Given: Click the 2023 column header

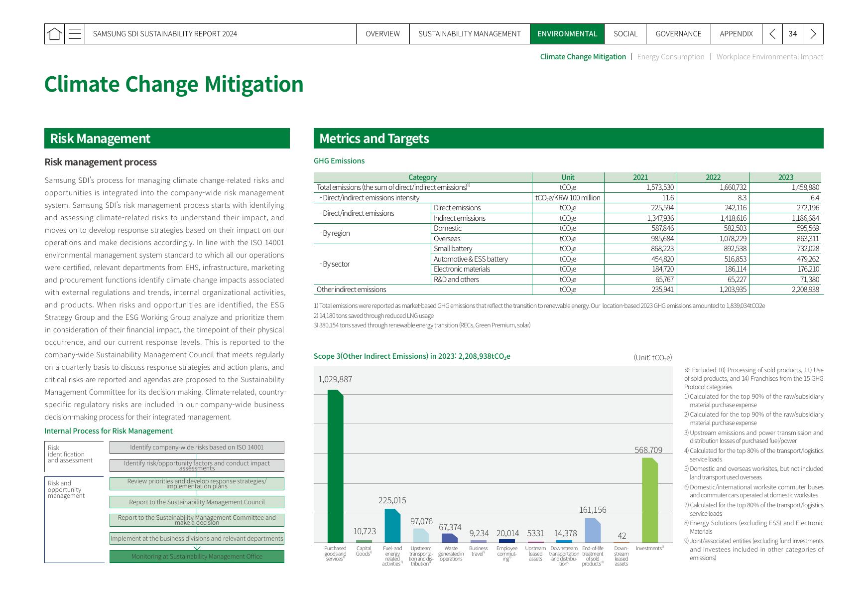Looking at the screenshot, I should pos(785,177).
